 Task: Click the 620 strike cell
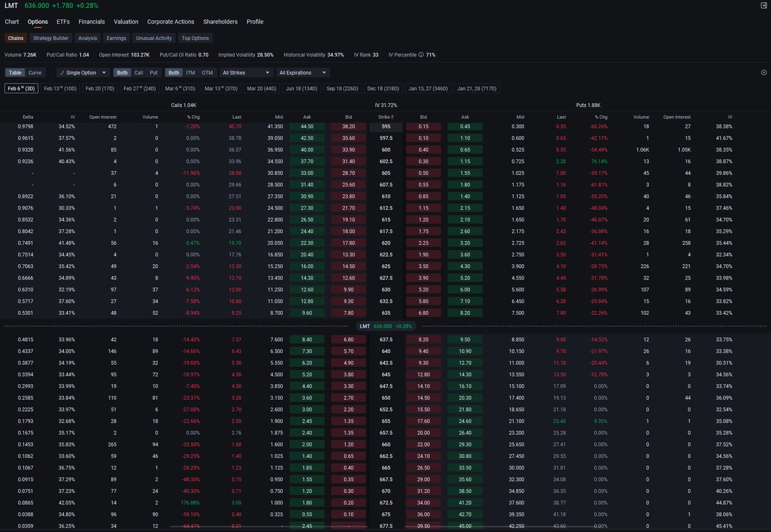[385, 244]
